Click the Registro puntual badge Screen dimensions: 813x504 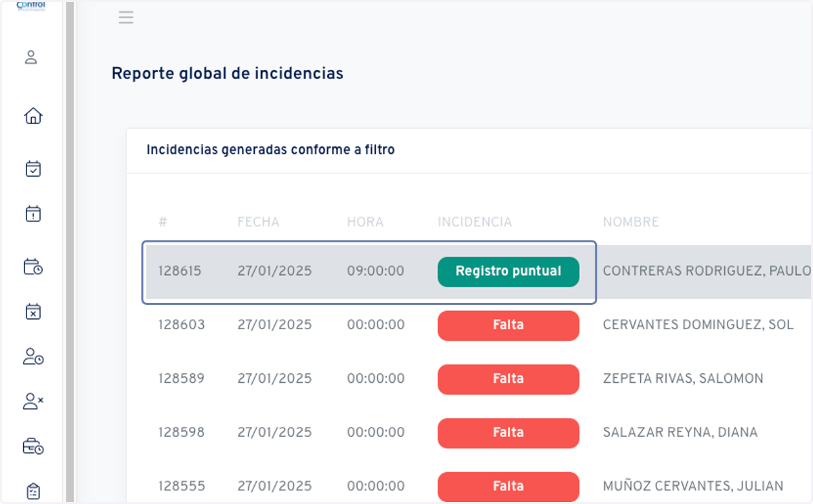tap(508, 272)
